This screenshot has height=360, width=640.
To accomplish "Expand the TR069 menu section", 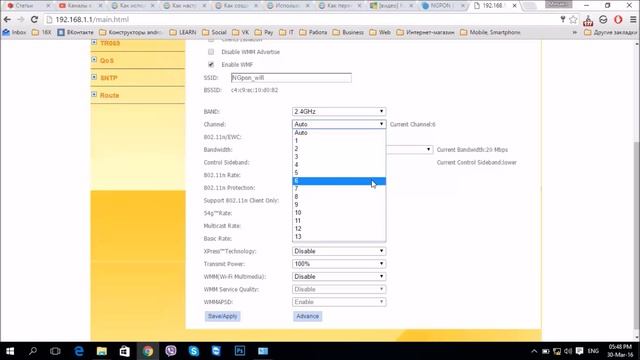I will click(x=94, y=42).
